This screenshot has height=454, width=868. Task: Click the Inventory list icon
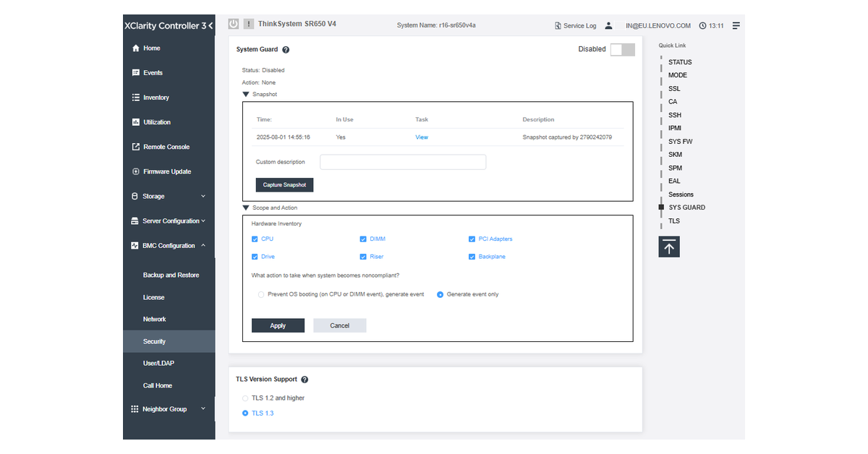135,98
